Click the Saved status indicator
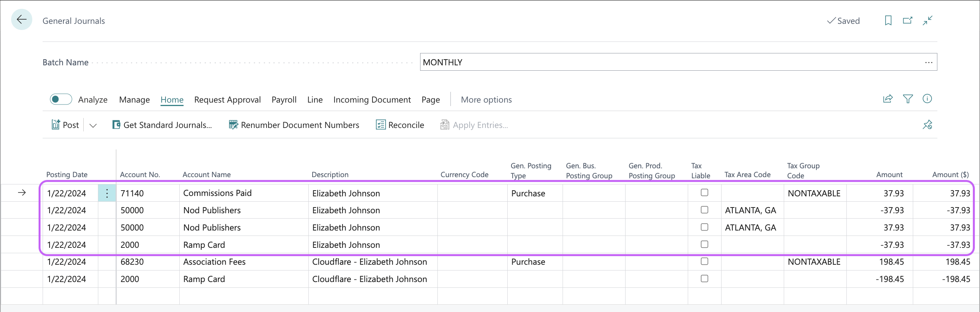Image resolution: width=980 pixels, height=312 pixels. [843, 21]
